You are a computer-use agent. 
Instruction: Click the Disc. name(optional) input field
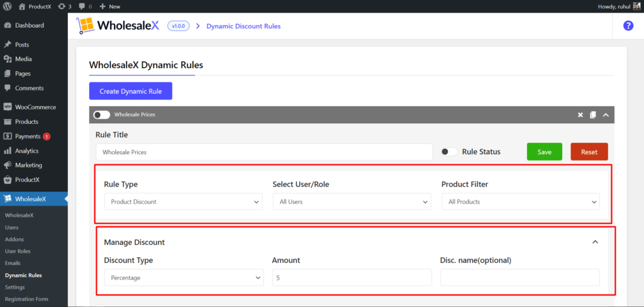point(520,278)
